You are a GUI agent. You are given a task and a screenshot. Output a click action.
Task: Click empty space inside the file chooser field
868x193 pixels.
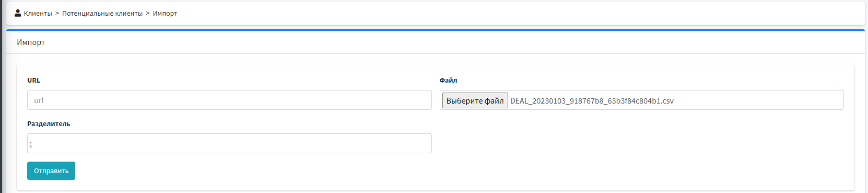coord(757,100)
